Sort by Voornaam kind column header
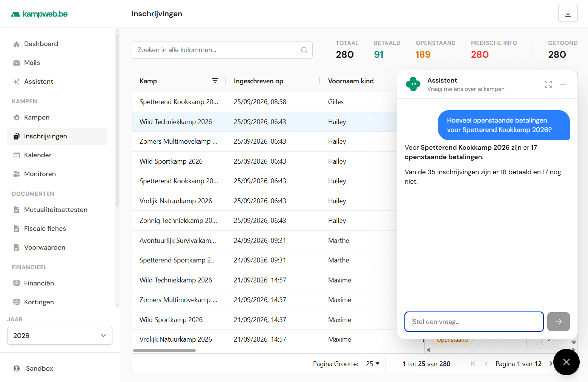Image resolution: width=588 pixels, height=382 pixels. click(351, 81)
